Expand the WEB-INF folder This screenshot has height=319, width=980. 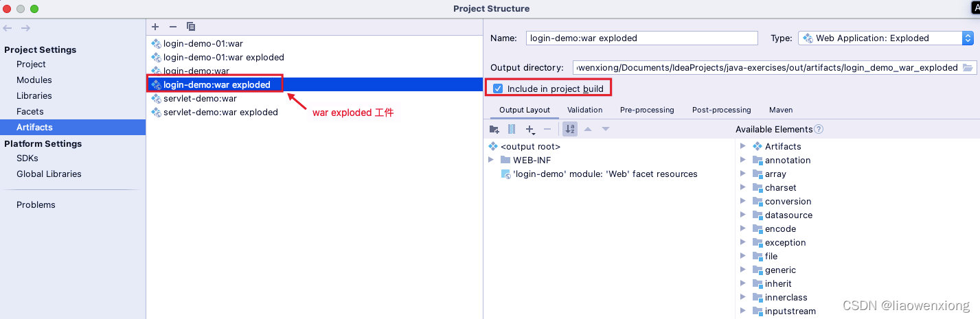491,160
